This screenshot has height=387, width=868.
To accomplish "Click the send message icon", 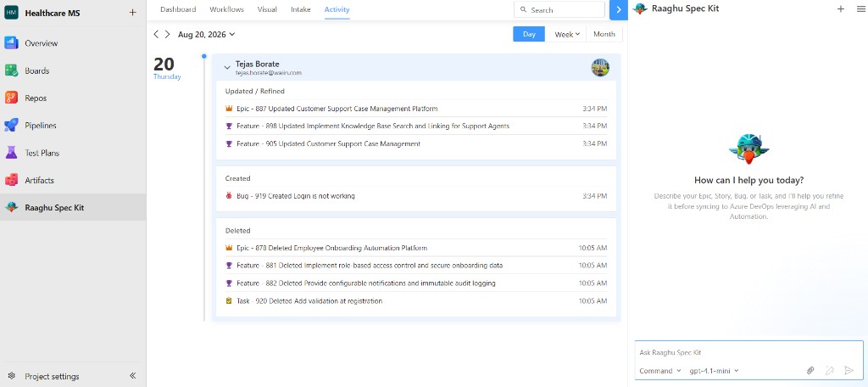I will (x=849, y=370).
